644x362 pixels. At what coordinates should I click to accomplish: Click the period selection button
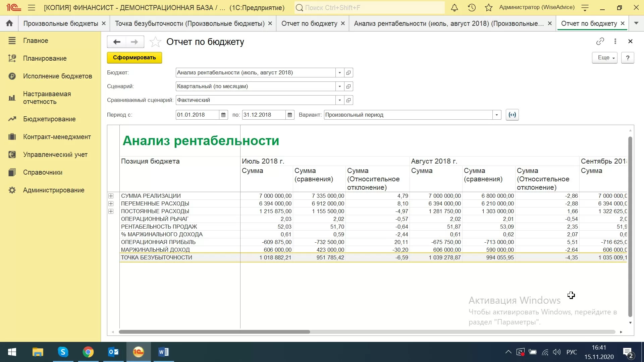point(512,115)
